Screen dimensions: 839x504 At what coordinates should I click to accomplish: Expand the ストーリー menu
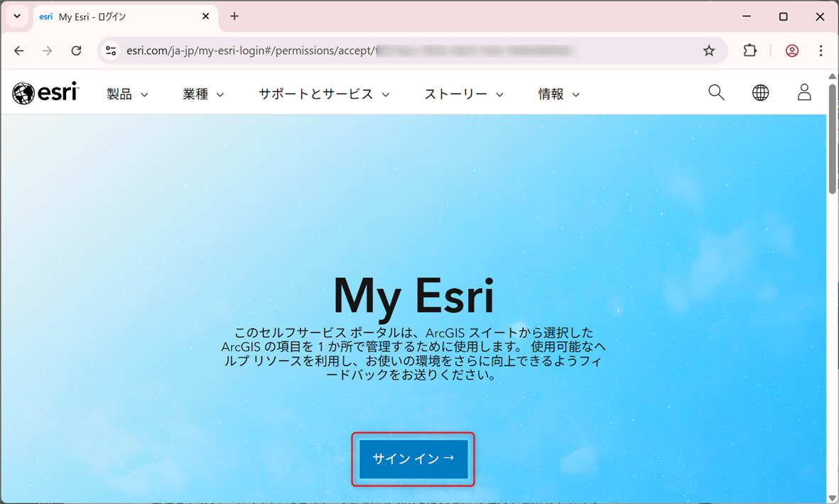coord(464,94)
